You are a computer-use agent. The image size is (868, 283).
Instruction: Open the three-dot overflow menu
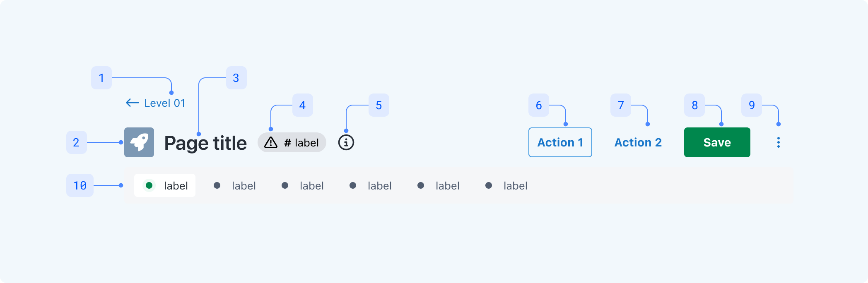tap(779, 142)
